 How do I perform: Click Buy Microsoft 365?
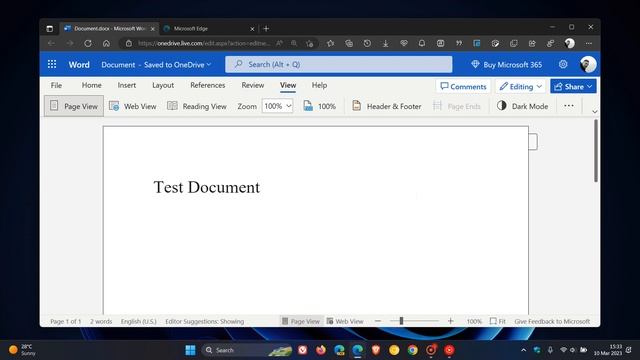[506, 64]
